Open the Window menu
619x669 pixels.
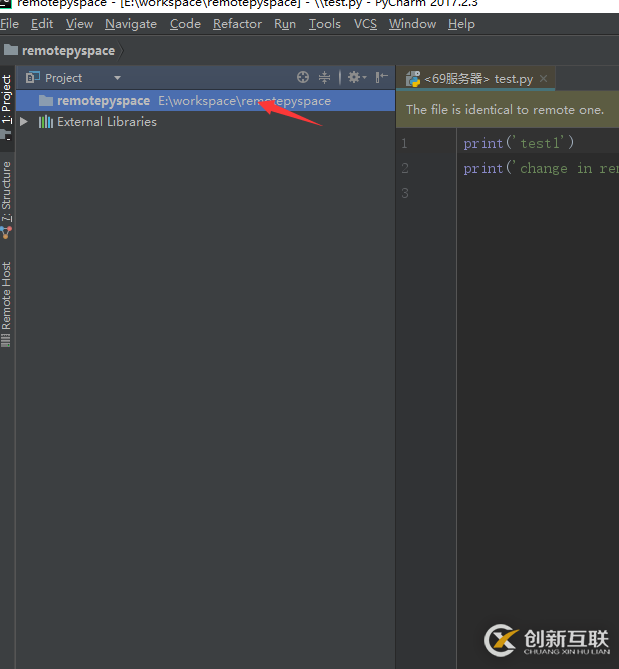click(413, 24)
